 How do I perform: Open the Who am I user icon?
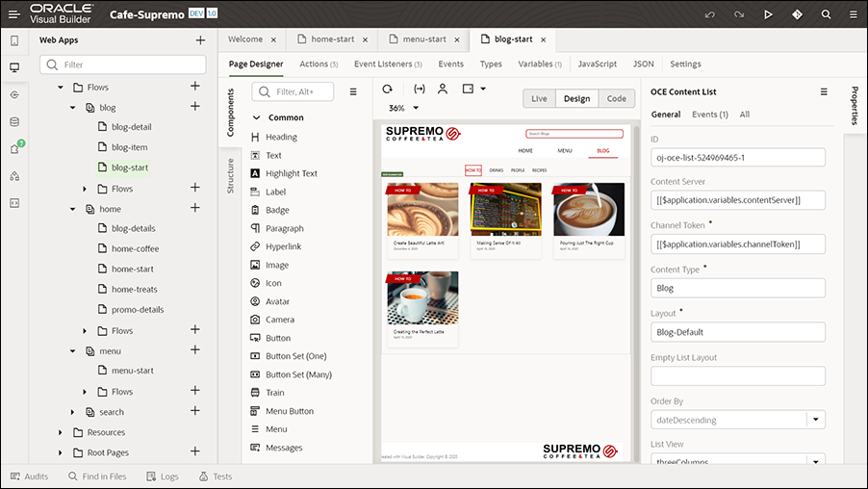pos(443,89)
